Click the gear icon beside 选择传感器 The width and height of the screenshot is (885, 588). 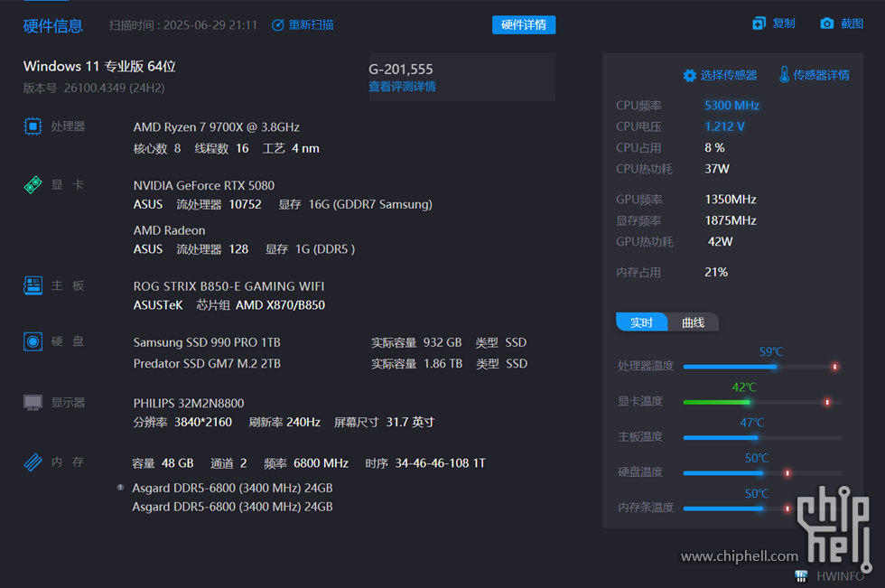tap(689, 76)
